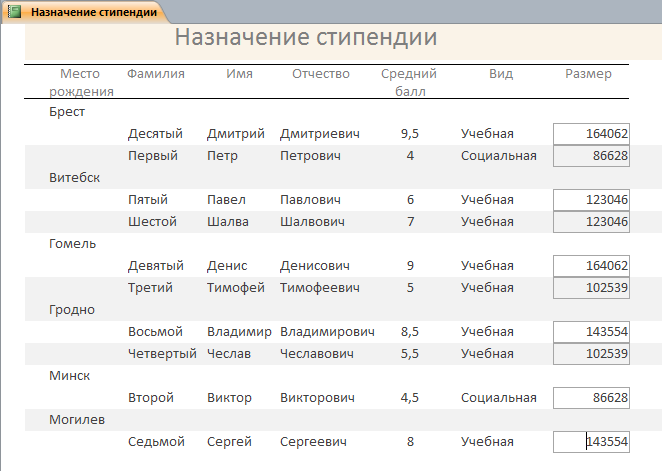Image resolution: width=662 pixels, height=471 pixels.
Task: Select the Гомель group heading
Action: (x=72, y=244)
